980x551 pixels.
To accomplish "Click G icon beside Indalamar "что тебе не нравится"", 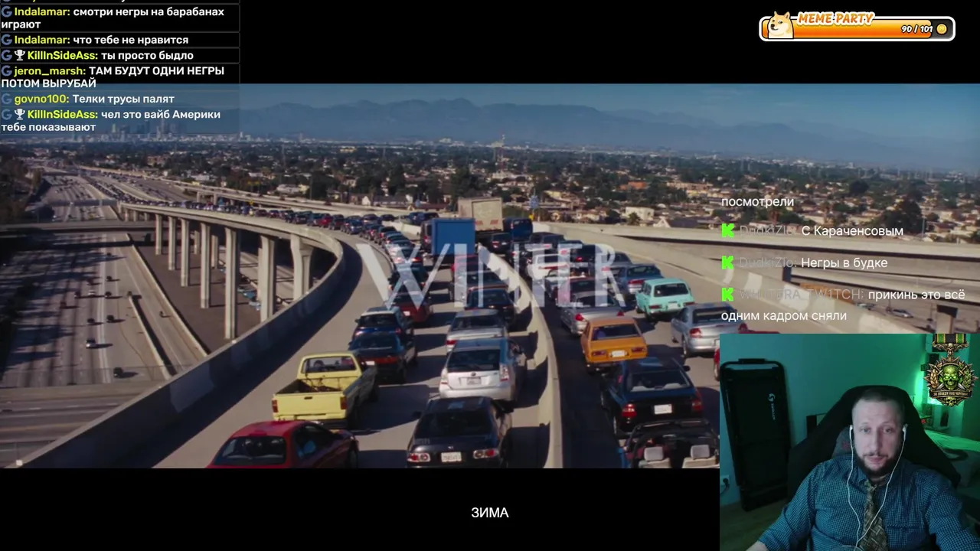I will click(6, 40).
